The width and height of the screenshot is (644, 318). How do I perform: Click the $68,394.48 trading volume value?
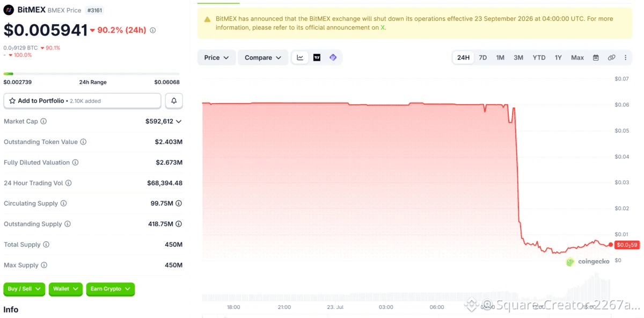165,183
